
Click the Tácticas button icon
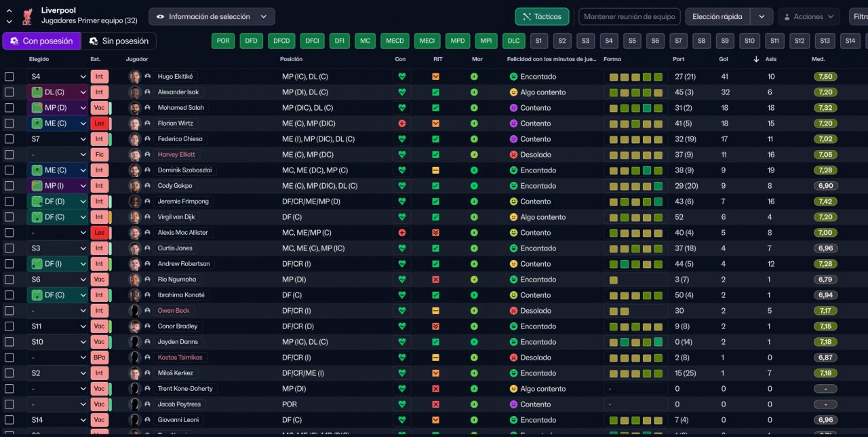point(526,17)
